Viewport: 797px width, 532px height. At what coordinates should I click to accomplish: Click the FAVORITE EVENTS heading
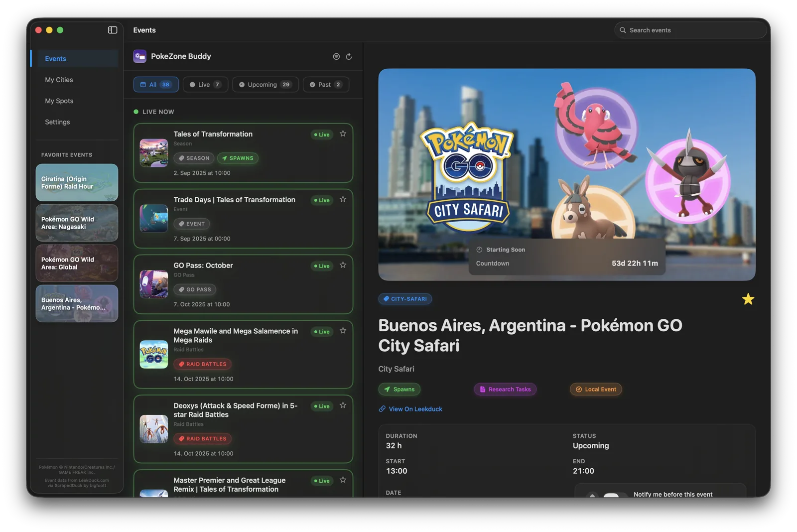click(x=67, y=155)
